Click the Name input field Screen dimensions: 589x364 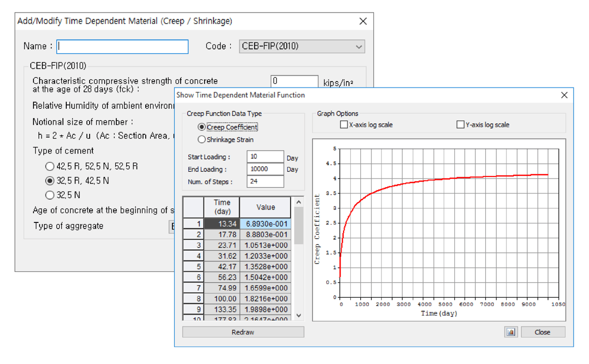(122, 47)
